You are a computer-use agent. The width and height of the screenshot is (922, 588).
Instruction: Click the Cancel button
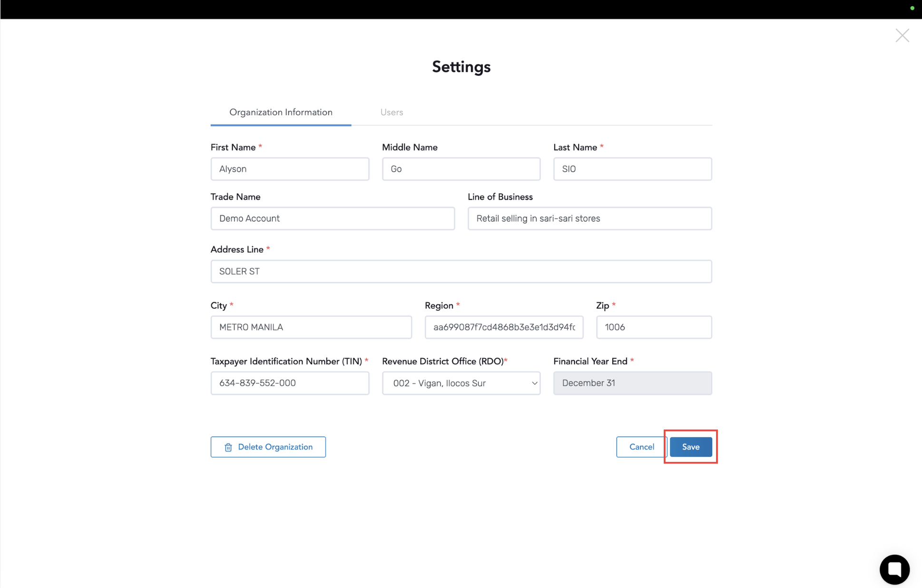641,447
